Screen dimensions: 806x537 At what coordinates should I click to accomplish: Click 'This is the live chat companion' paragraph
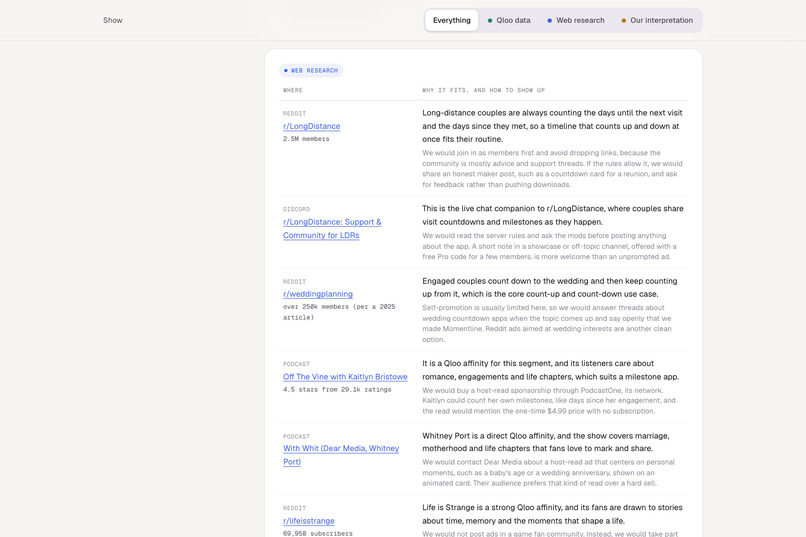[x=553, y=215]
